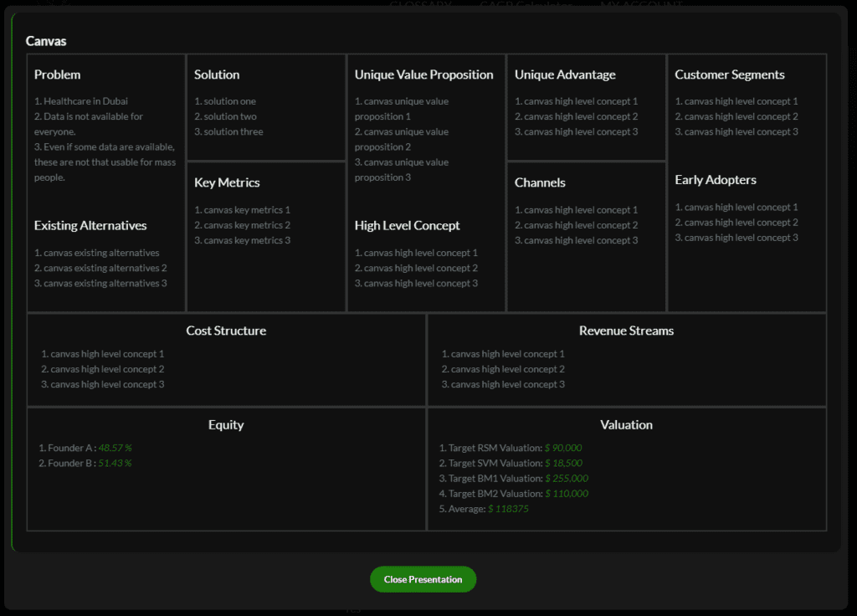Select Founder B's 51.43 % equity value
The image size is (857, 616).
[x=115, y=464]
